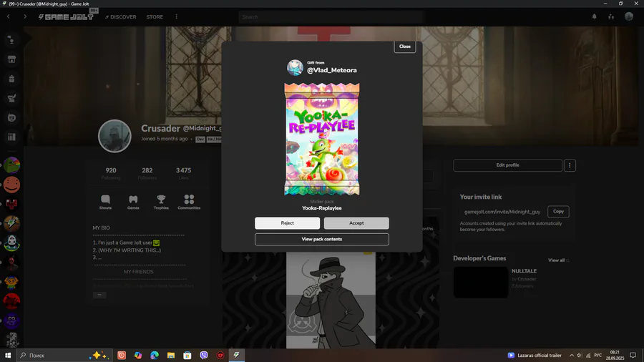Click Vlad_Meteora's avatar in gift dialog

pyautogui.click(x=295, y=68)
